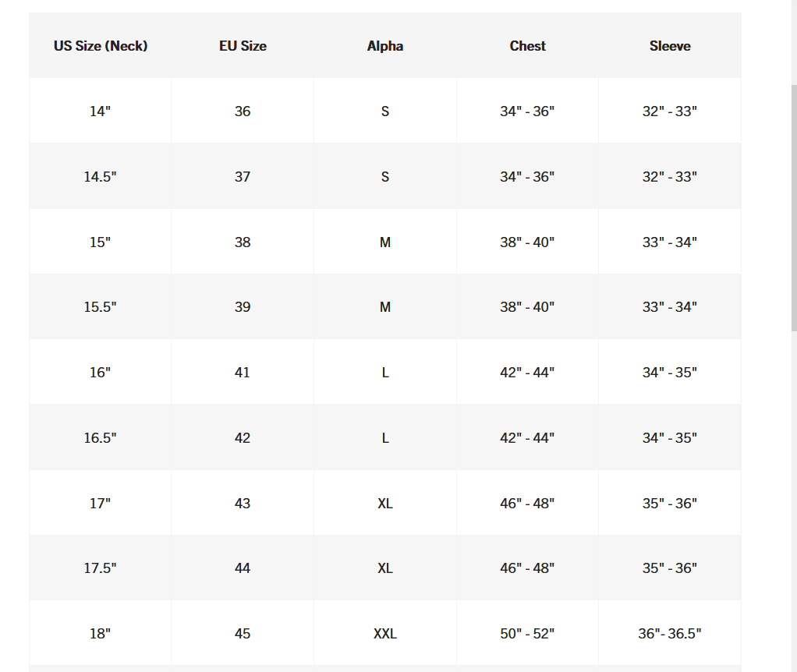
Task: Select the 14.5" neck size cell
Action: pos(101,177)
